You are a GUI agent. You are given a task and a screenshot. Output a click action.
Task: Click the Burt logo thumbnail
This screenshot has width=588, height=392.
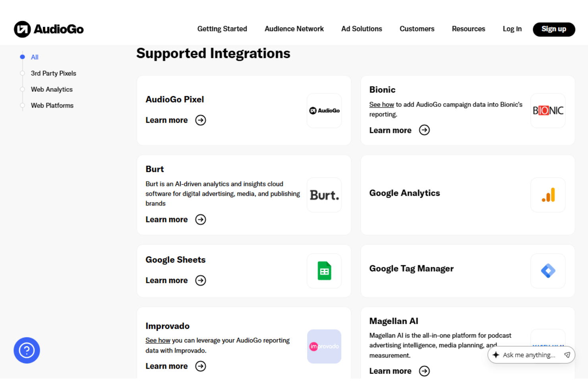coord(324,195)
